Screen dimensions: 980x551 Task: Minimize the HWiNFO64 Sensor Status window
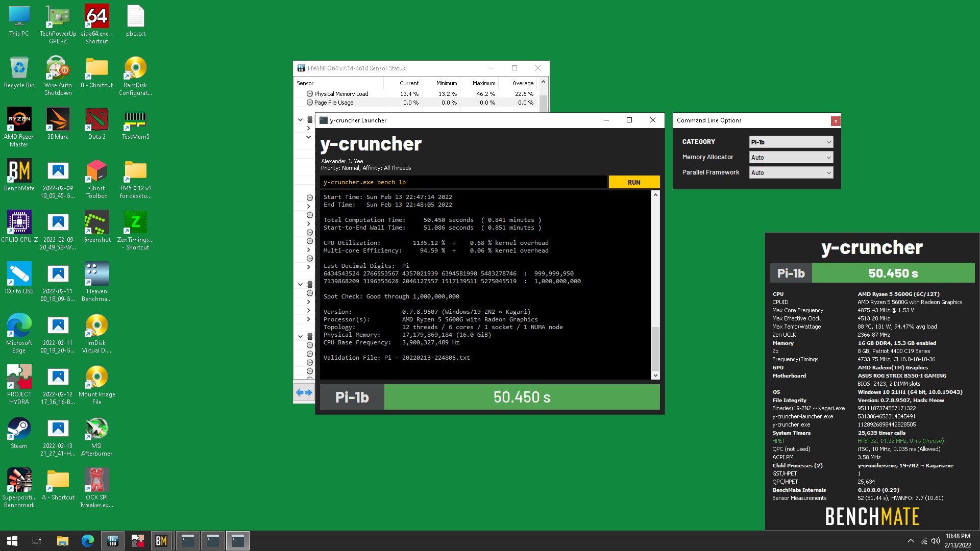pos(491,68)
